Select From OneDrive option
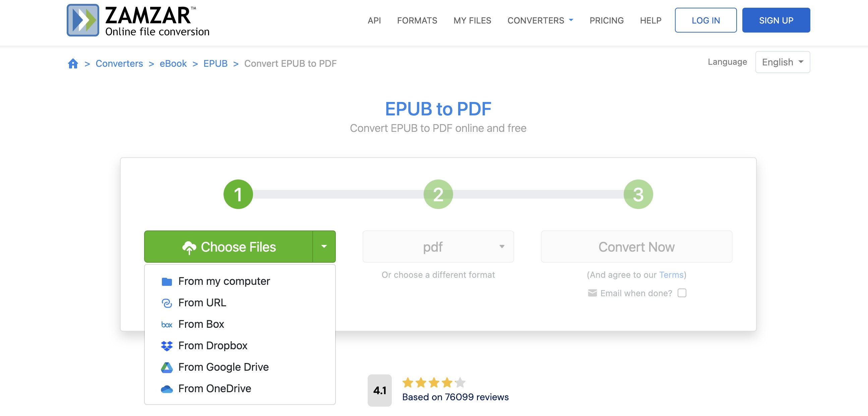868x416 pixels. 240,389
